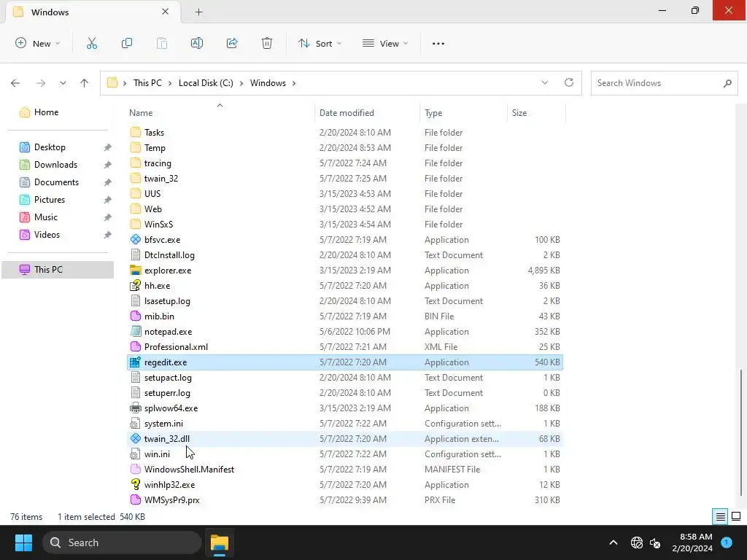Screen dimensions: 747x560
Task: Click the winhlp32.exe question mark icon
Action: point(135,484)
